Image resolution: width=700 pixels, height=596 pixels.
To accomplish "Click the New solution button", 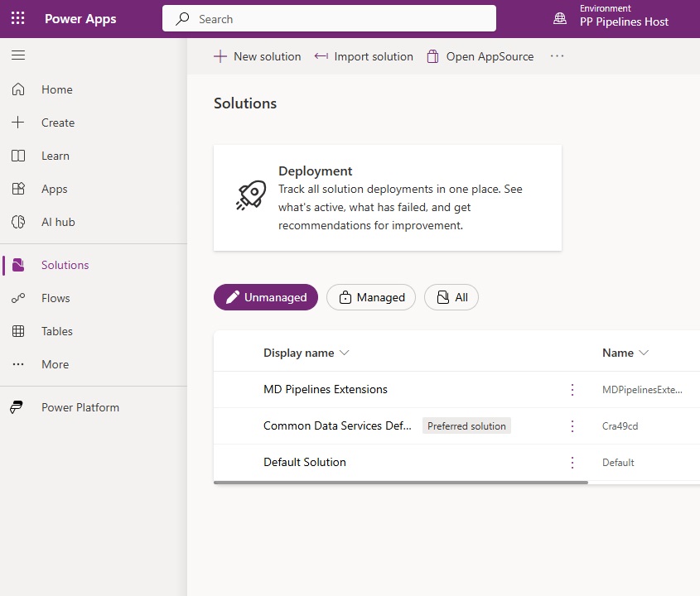I will point(258,56).
